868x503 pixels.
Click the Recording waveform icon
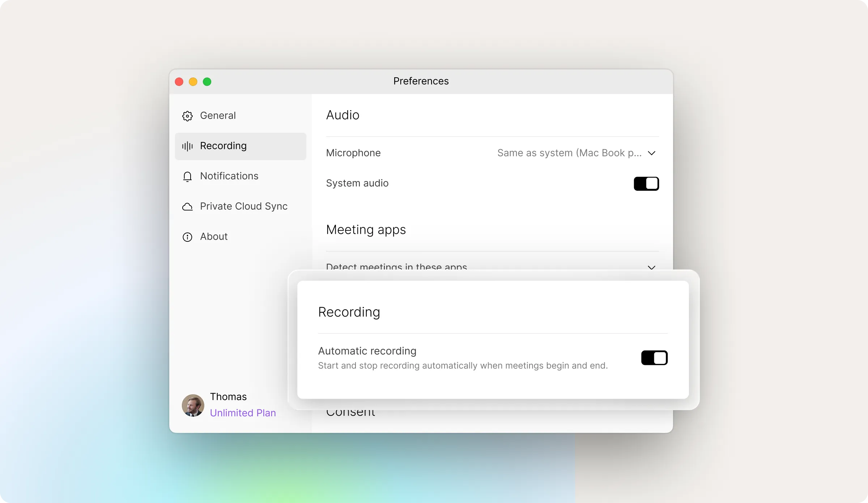coord(187,146)
